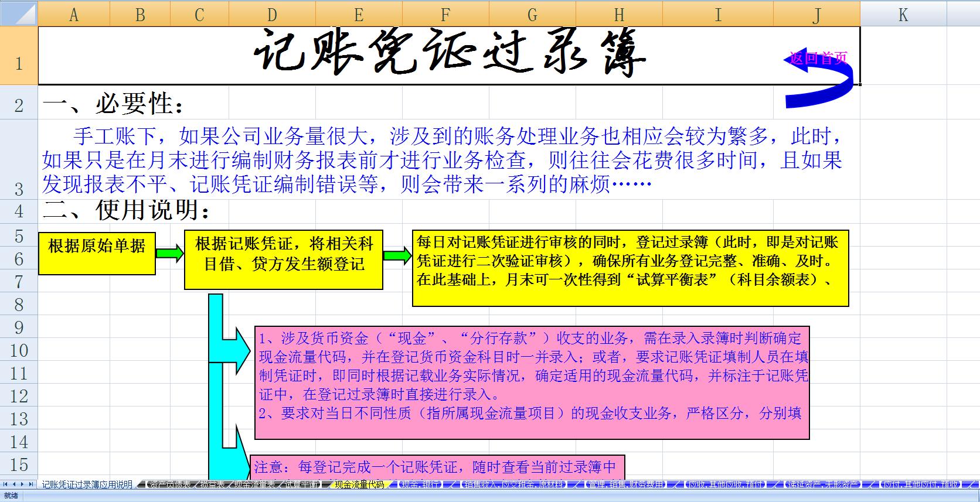Viewport: 980px width, 502px height.
Task: Open the 试算平衡 sheet tab
Action: coord(302,484)
